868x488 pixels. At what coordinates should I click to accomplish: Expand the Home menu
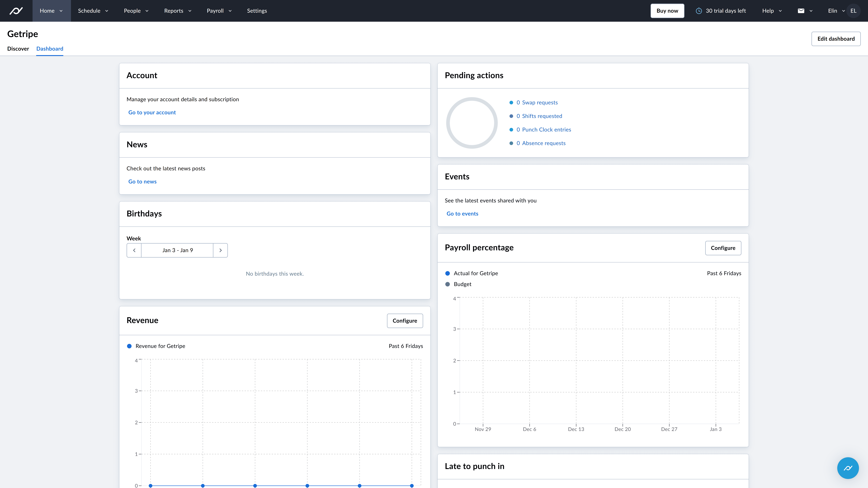pyautogui.click(x=52, y=11)
